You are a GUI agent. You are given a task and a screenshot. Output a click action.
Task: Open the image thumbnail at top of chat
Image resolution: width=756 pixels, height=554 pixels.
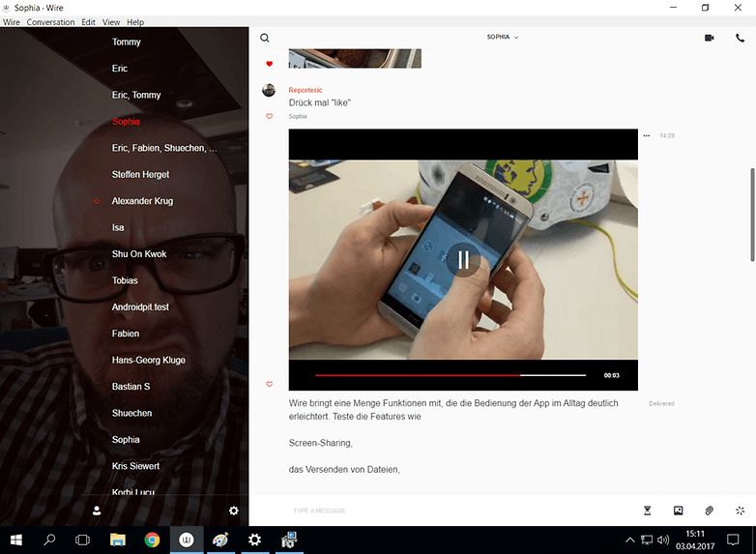click(x=355, y=58)
